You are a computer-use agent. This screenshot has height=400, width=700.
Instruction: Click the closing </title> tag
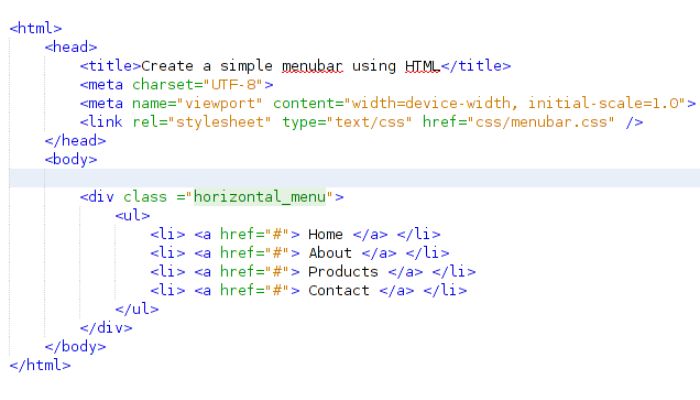point(476,66)
